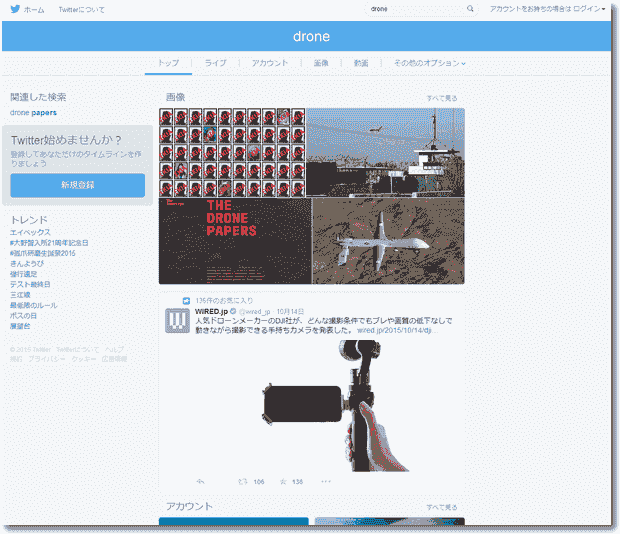Screen dimensions: 620x534
Task: Open the wired.jp/2015/10/14/dji link
Action: pyautogui.click(x=397, y=330)
